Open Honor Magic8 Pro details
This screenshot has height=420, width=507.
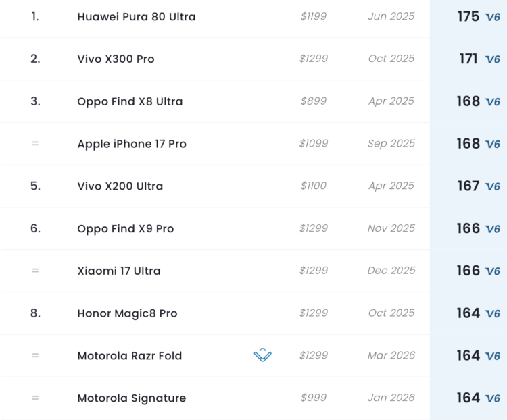point(127,313)
